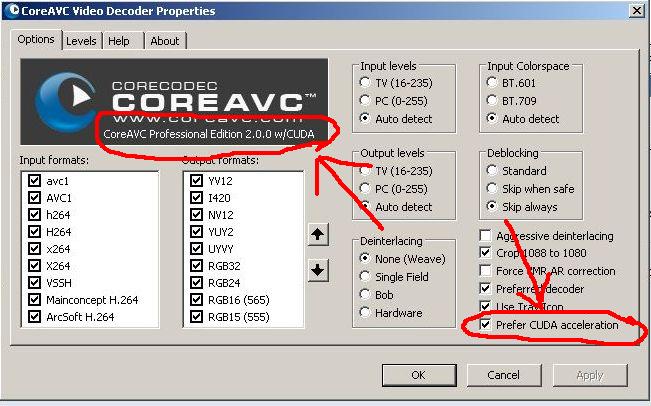
Task: Toggle Prefer CUDA acceleration
Action: coord(485,324)
